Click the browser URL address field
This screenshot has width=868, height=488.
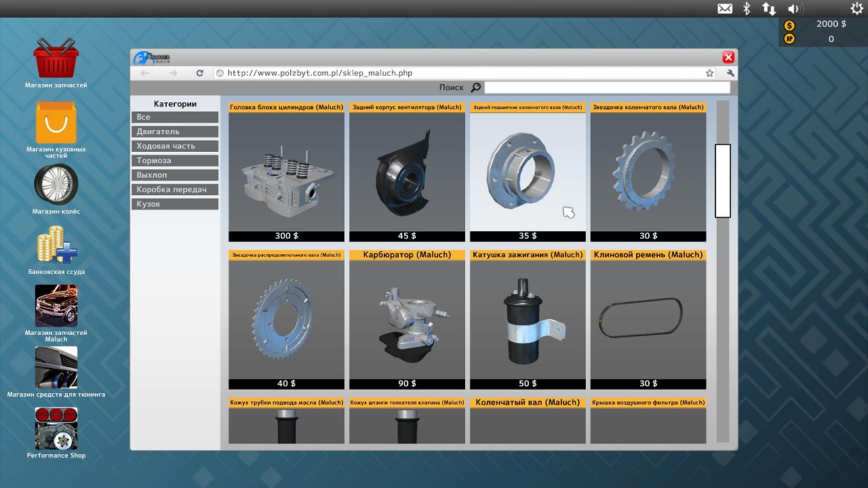click(461, 73)
